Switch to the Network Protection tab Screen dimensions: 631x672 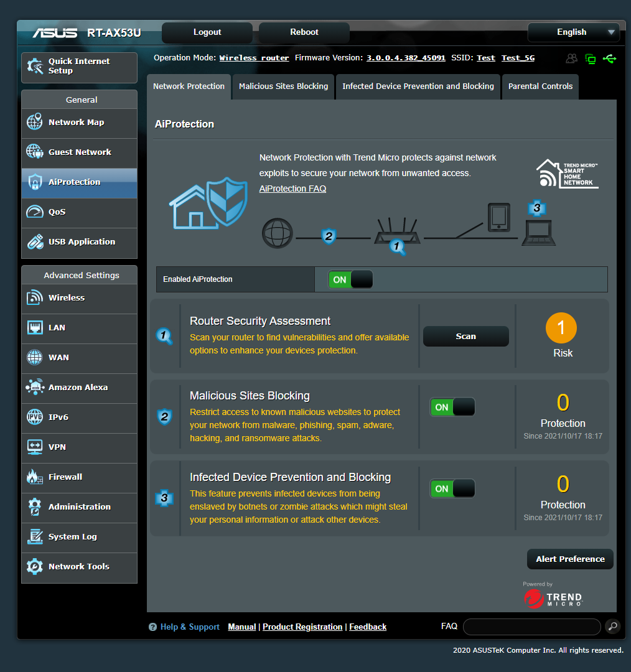coord(189,86)
